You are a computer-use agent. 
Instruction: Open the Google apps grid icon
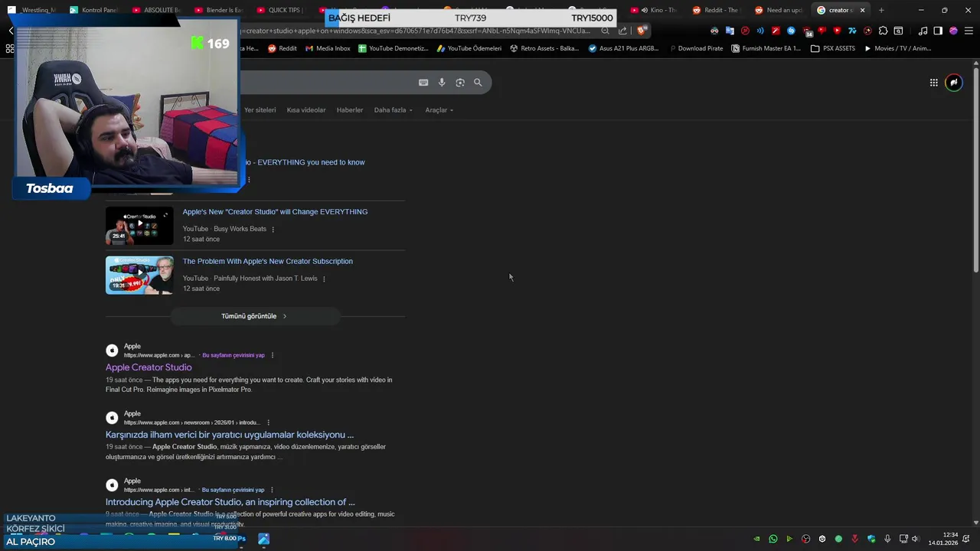[x=933, y=83]
